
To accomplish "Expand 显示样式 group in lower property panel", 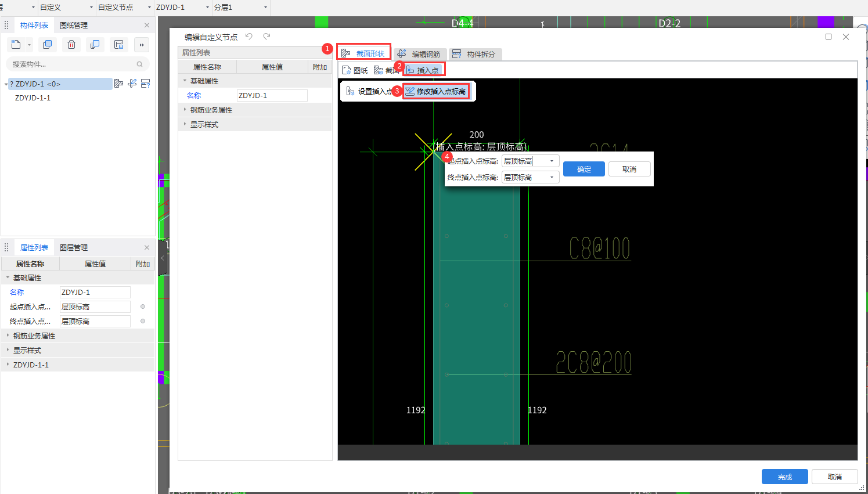I will click(8, 351).
